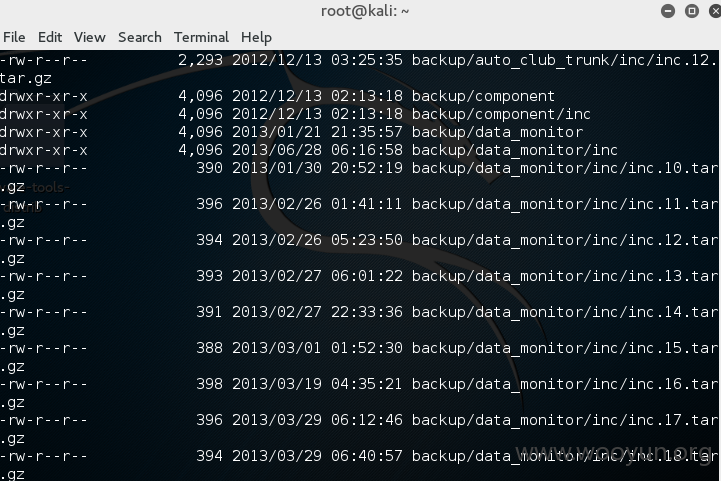Maximize the terminal window
Screen dimensions: 721x481
pyautogui.click(x=692, y=11)
